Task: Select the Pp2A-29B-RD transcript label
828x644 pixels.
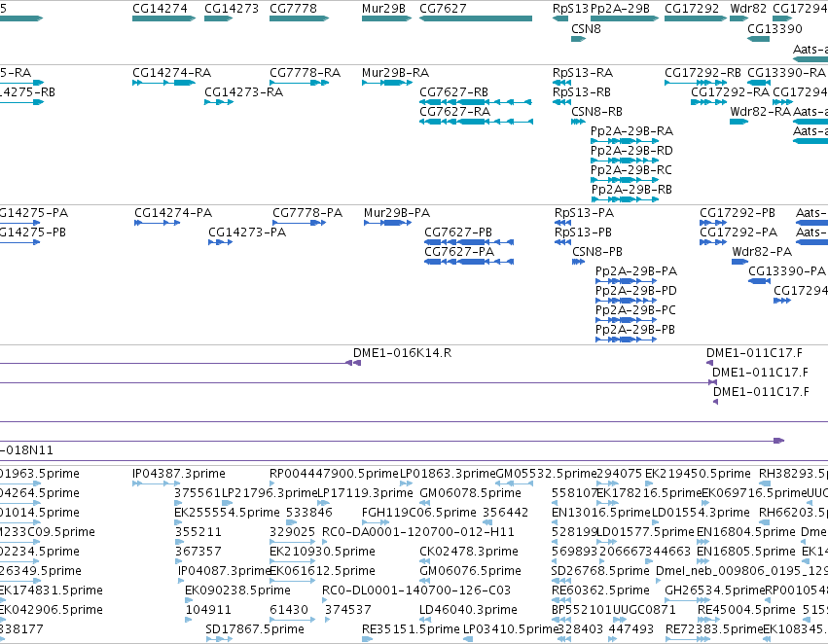Action: 631,151
